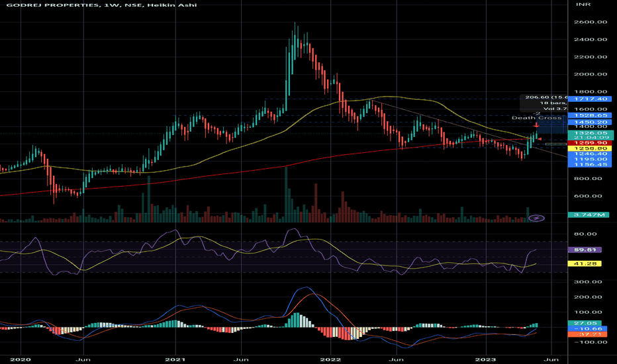
Task: Select the 1195.00 blue price label
Action: point(590,159)
